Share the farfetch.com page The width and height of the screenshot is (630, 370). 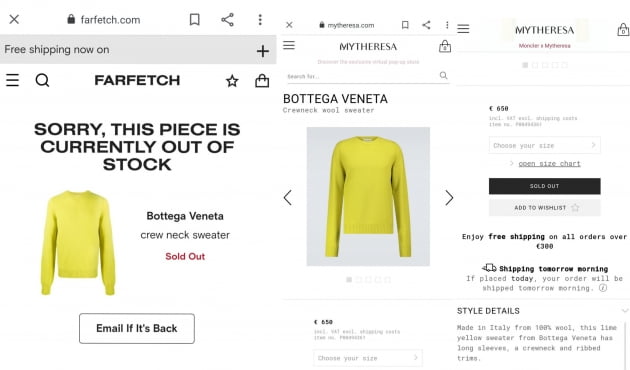pos(227,19)
